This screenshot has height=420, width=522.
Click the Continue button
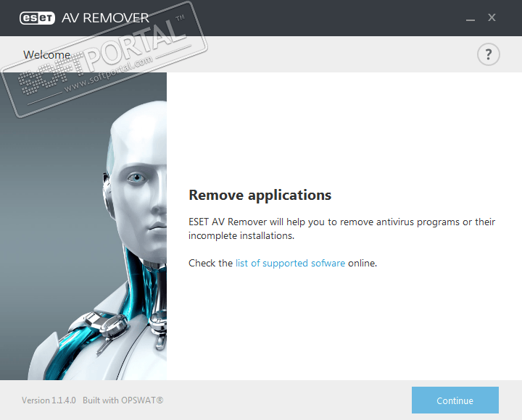pos(455,400)
